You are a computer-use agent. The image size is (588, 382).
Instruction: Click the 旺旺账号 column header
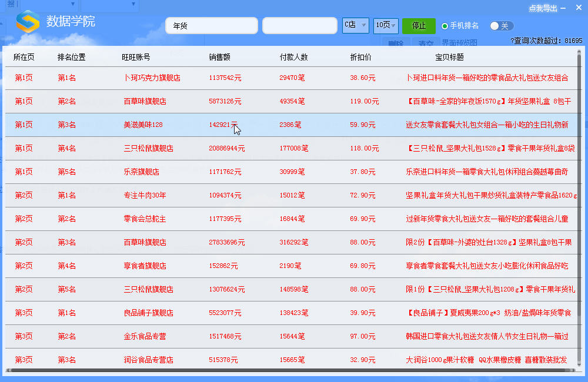point(136,57)
